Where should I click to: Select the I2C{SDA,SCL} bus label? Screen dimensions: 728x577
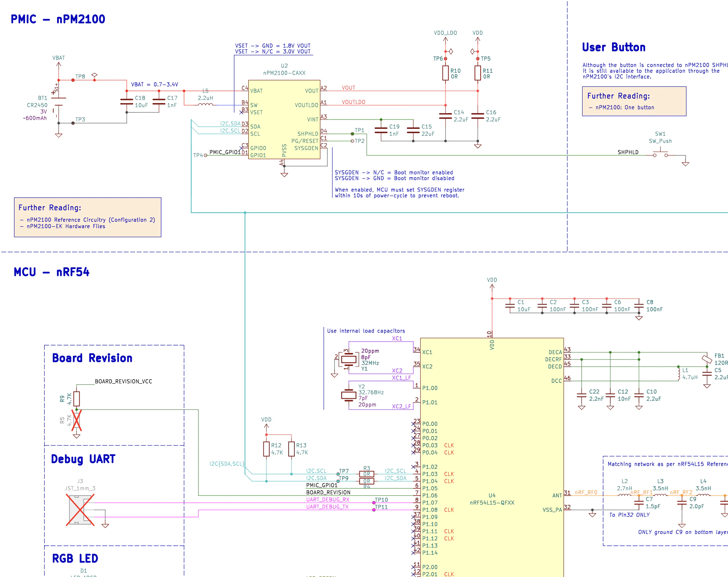coord(227,464)
